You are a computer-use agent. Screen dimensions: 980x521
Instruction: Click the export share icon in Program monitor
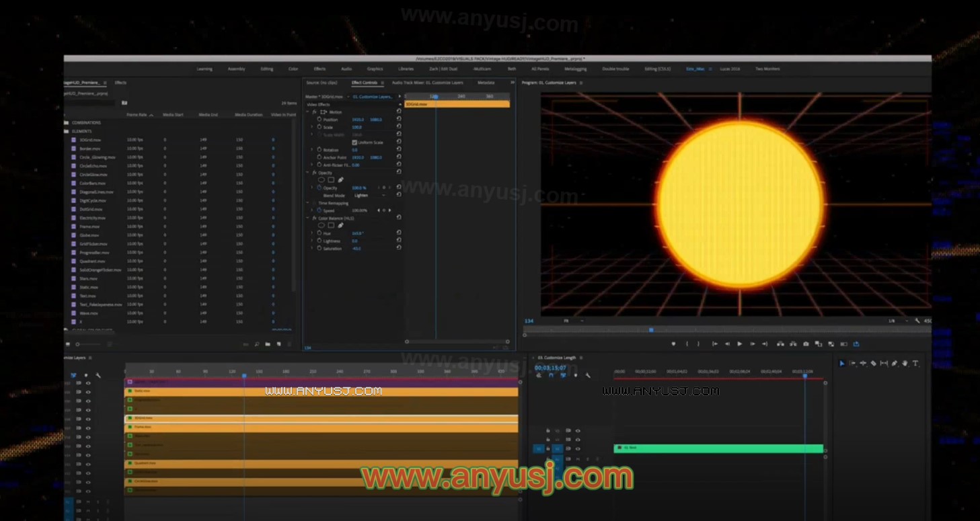(856, 344)
